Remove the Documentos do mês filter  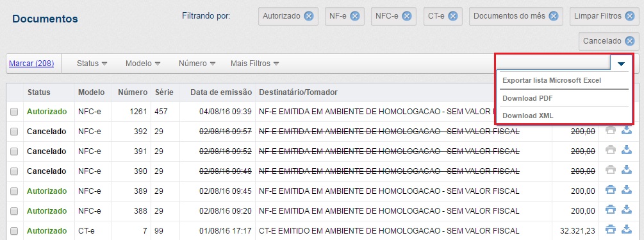(x=554, y=16)
